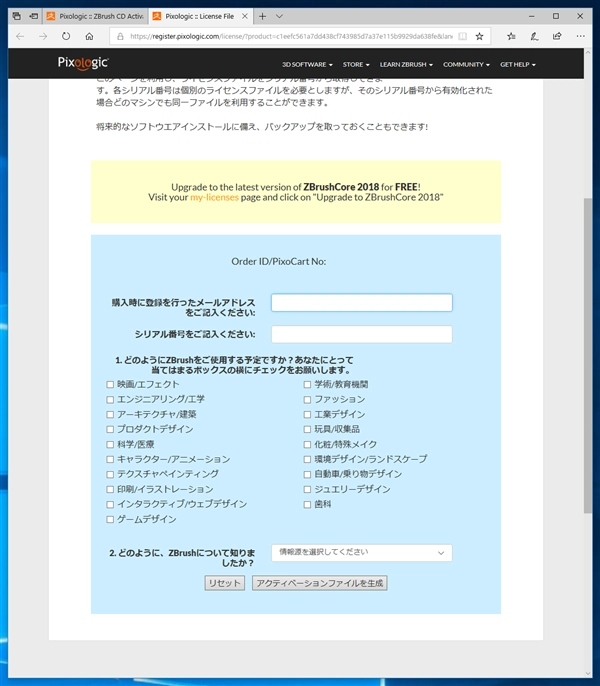600x686 pixels.
Task: Show tab previews chevron
Action: tap(279, 16)
